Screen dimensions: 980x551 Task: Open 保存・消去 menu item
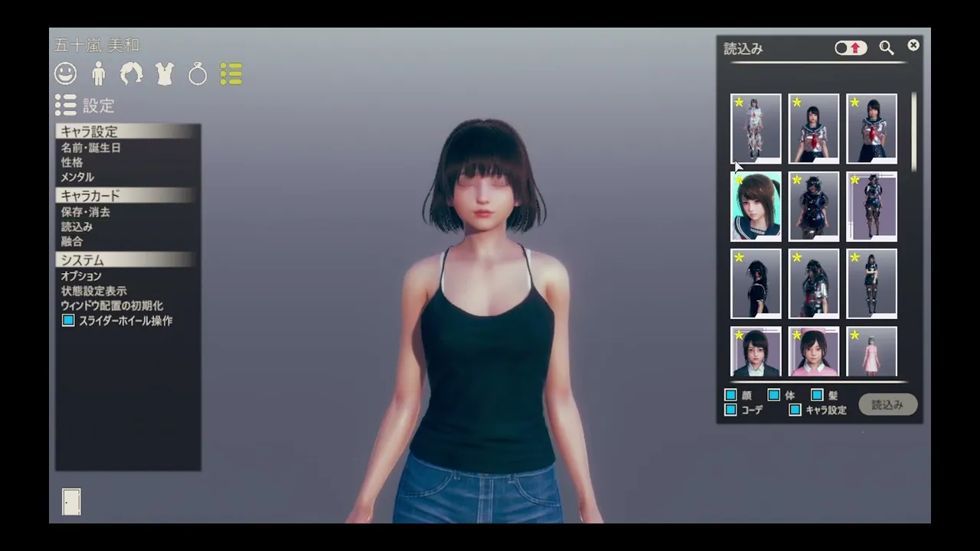coord(86,212)
